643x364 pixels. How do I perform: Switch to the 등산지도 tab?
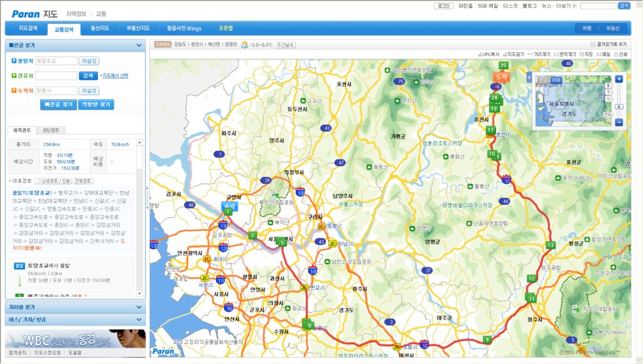[100, 28]
